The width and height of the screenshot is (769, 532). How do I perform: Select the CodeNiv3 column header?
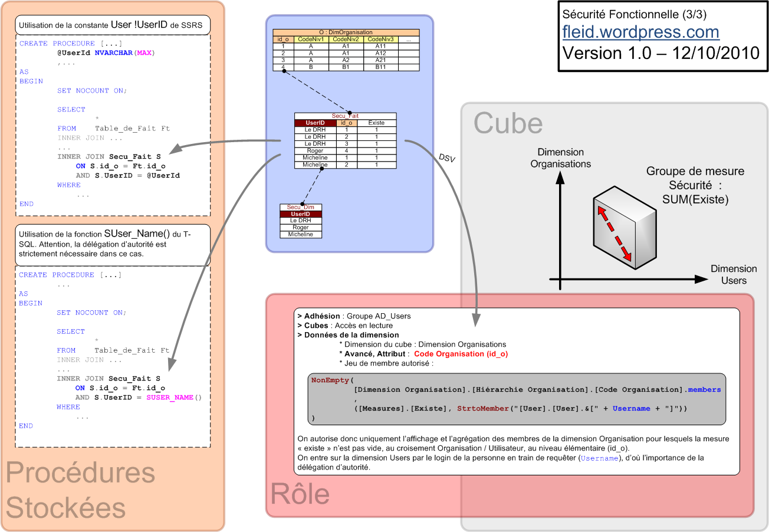click(x=380, y=40)
